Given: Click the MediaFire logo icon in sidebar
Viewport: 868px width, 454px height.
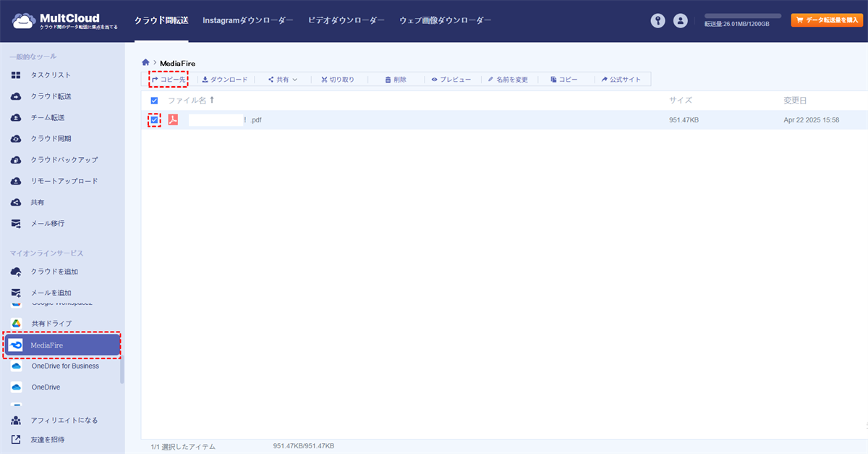Looking at the screenshot, I should [x=16, y=345].
